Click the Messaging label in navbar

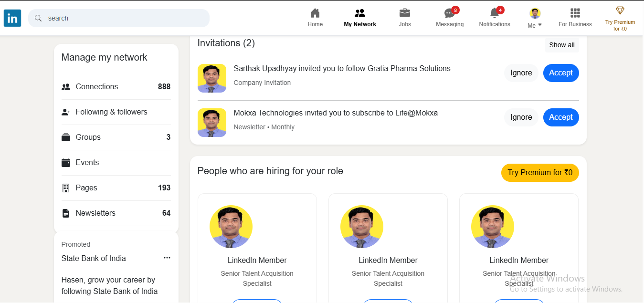pyautogui.click(x=450, y=24)
